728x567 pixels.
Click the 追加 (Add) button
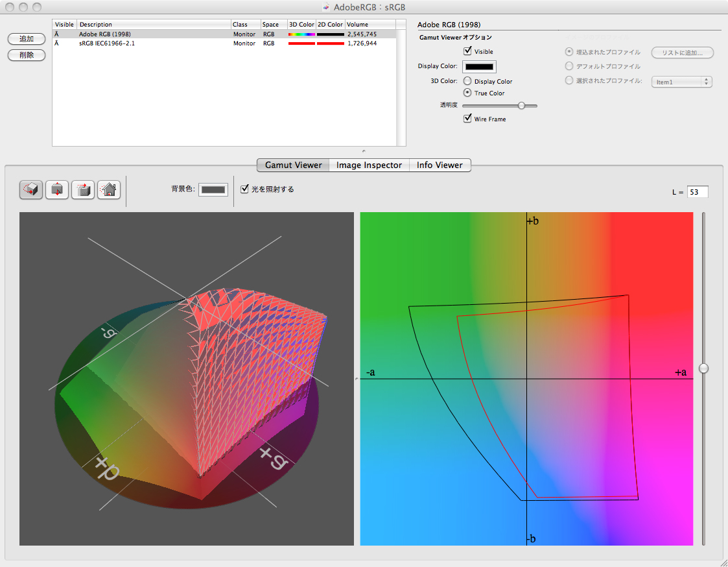pyautogui.click(x=27, y=39)
